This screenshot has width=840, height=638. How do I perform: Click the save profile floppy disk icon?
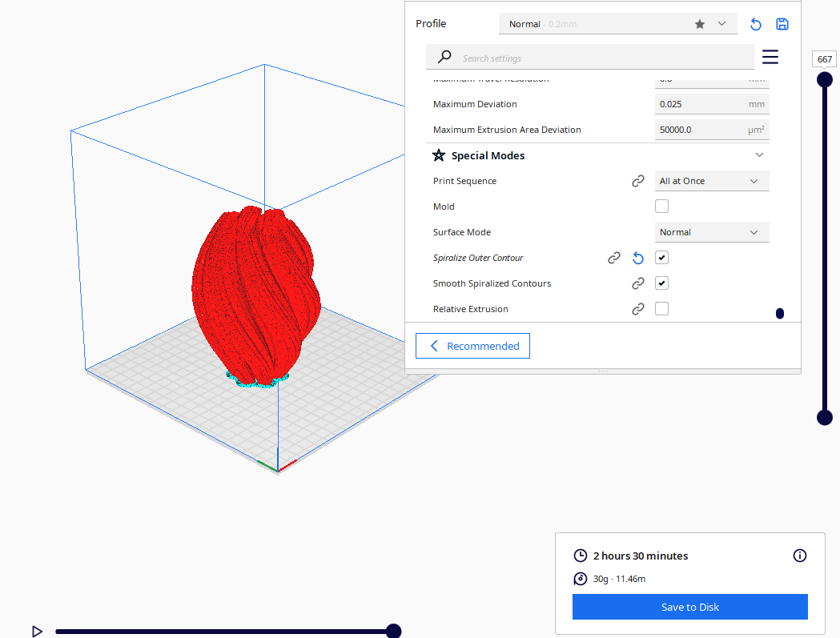coord(782,24)
